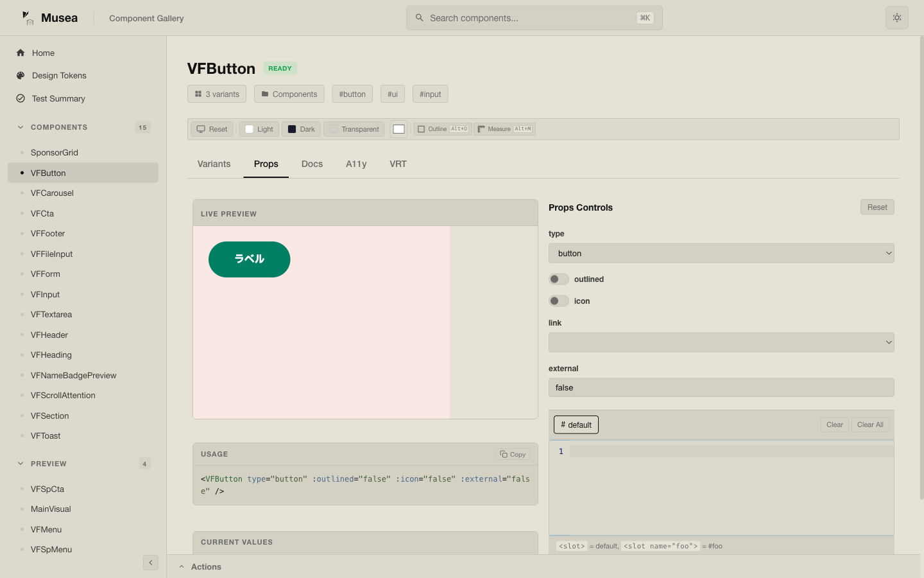Copy the usage code snippet
This screenshot has height=578, width=924.
point(512,454)
